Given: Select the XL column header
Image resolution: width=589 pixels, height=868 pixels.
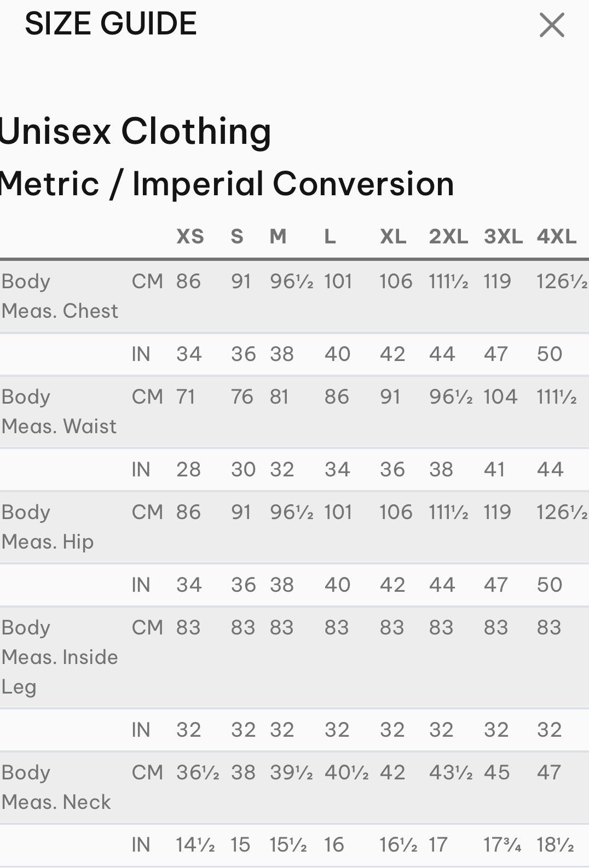Looking at the screenshot, I should coord(393,236).
